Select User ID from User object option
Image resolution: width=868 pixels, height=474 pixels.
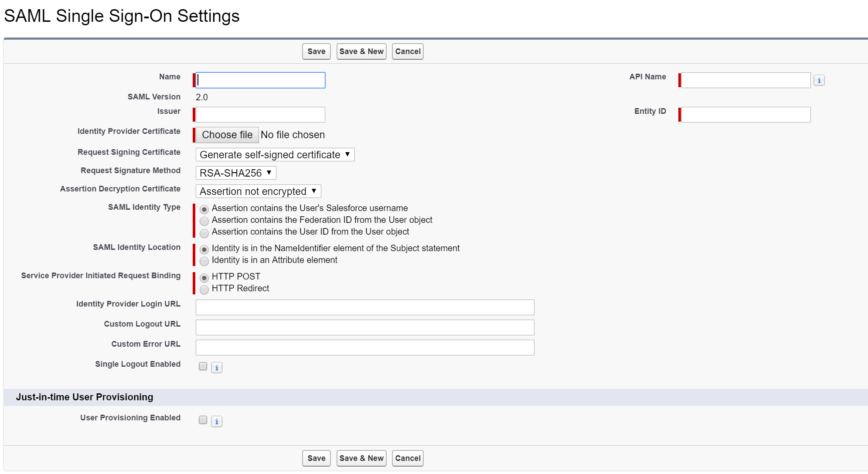pos(204,232)
